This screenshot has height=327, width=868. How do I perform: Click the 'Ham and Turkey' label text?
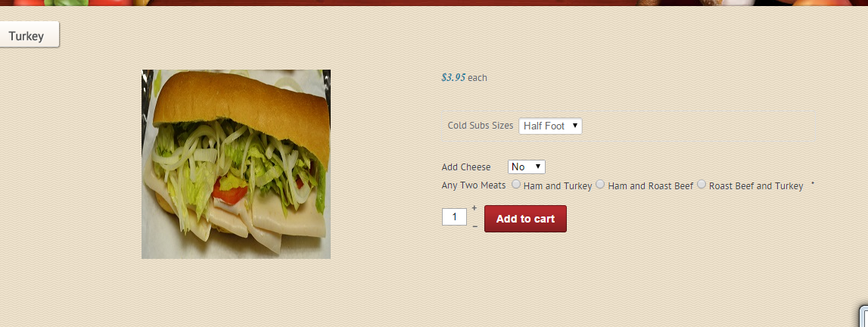pos(558,186)
